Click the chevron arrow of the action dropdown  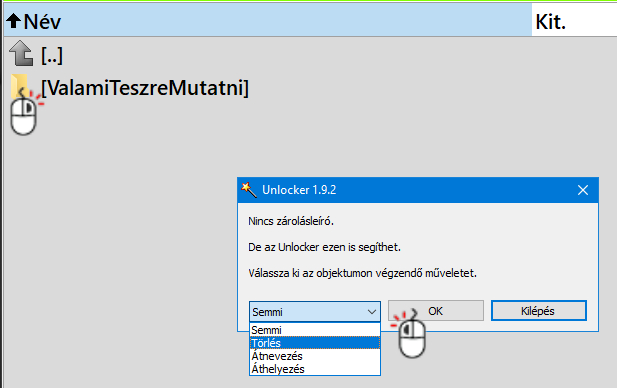point(372,312)
